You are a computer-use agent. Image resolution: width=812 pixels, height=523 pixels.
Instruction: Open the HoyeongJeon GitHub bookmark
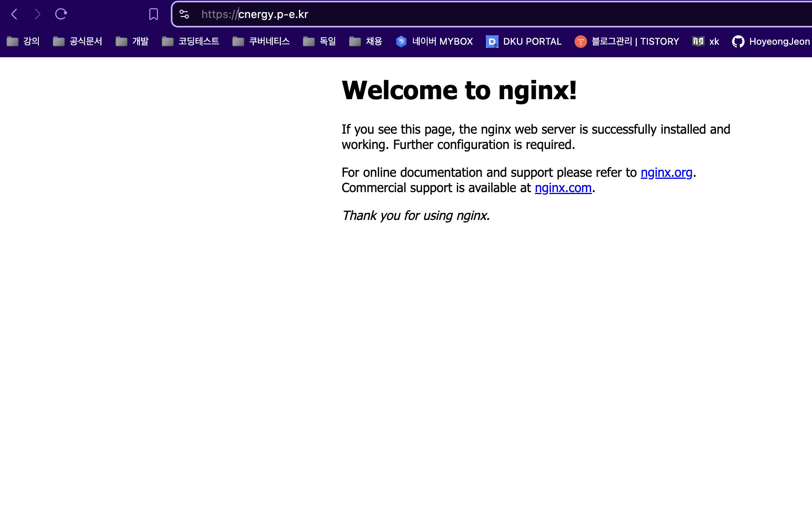pyautogui.click(x=771, y=42)
